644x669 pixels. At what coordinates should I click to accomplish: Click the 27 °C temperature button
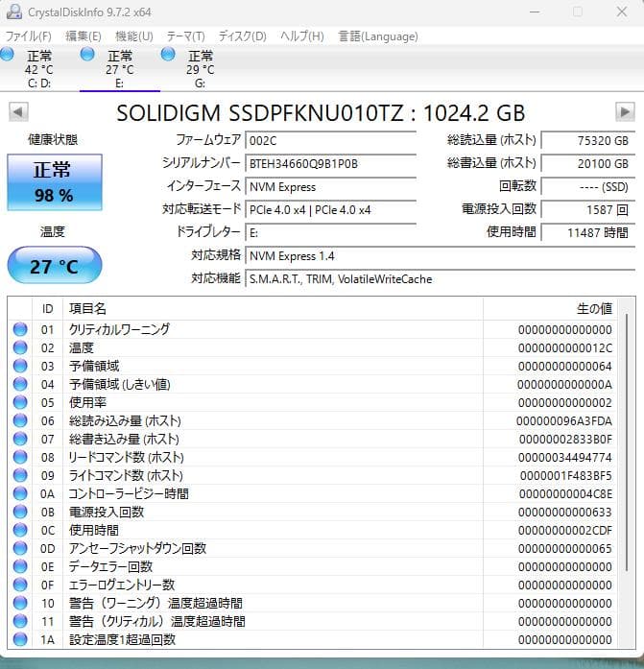coord(55,265)
